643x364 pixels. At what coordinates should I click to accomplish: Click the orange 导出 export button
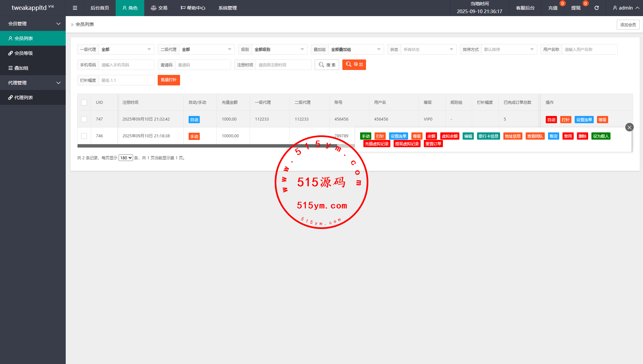[354, 65]
